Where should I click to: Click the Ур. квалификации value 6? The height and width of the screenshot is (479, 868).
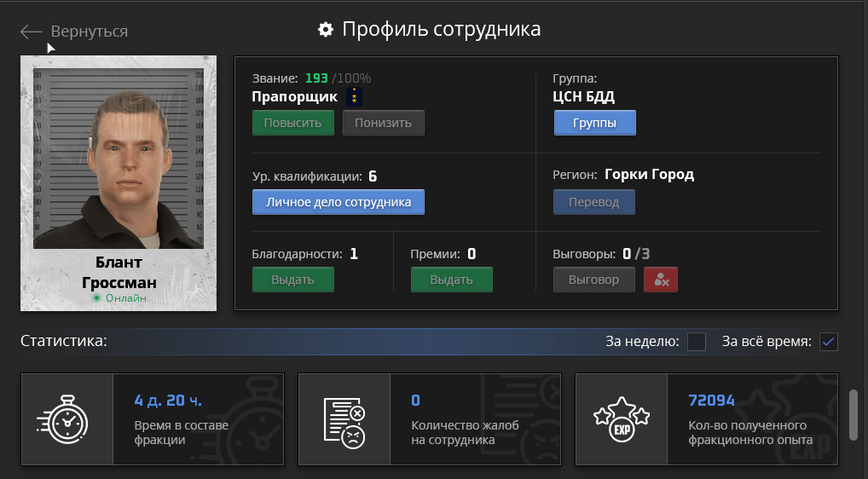pyautogui.click(x=373, y=176)
